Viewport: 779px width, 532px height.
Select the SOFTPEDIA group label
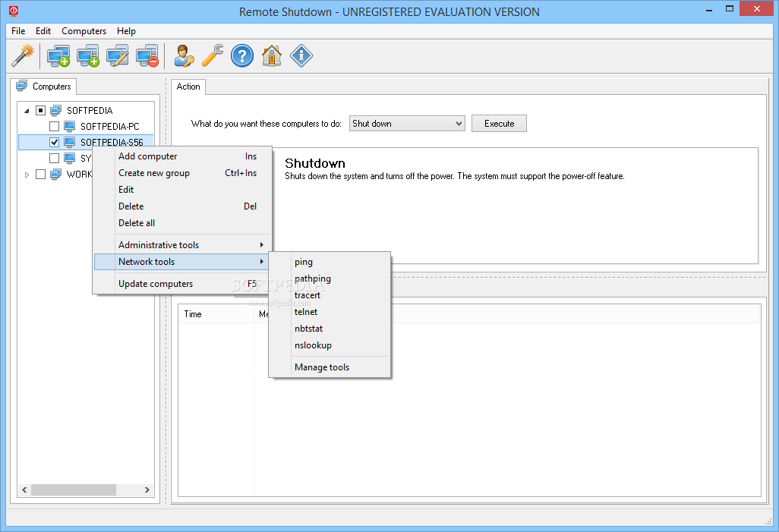pyautogui.click(x=90, y=110)
